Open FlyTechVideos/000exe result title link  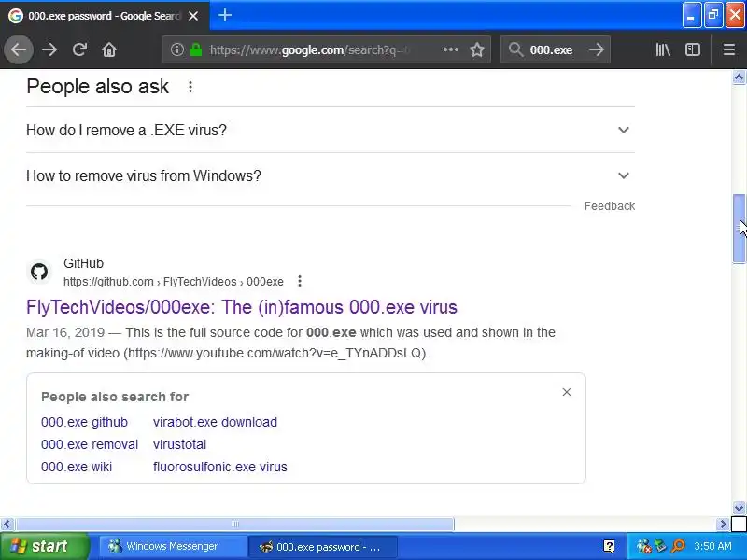[242, 307]
